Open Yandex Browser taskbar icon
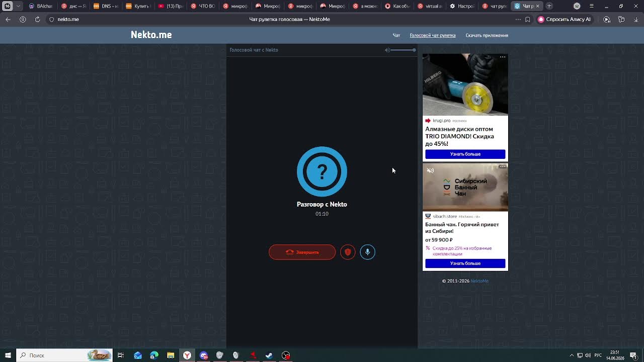Viewport: 644px width, 362px height. [x=187, y=355]
